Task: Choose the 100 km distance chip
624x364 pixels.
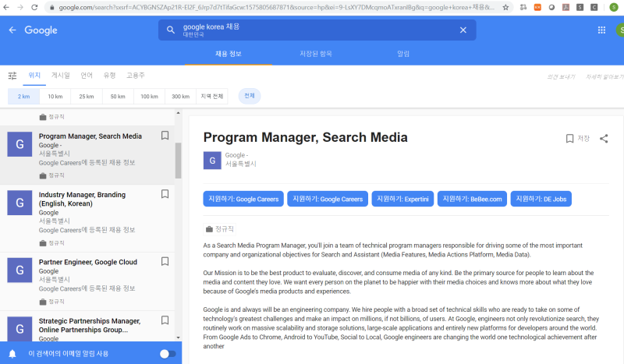Action: coord(149,97)
